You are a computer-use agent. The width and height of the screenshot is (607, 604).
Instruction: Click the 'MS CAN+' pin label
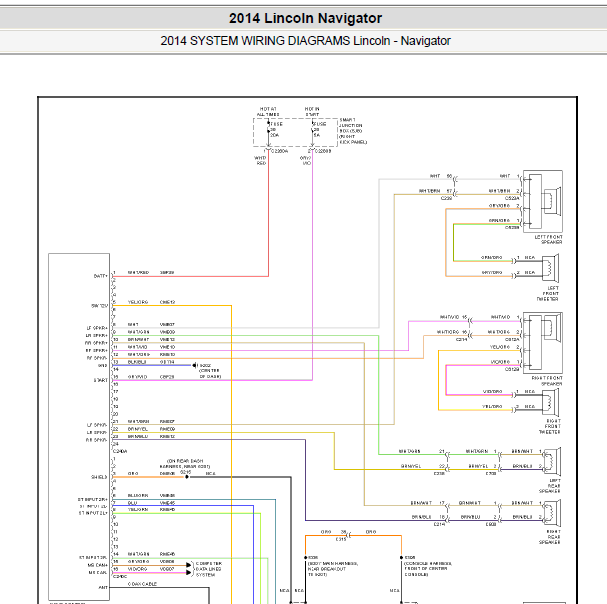click(98, 565)
